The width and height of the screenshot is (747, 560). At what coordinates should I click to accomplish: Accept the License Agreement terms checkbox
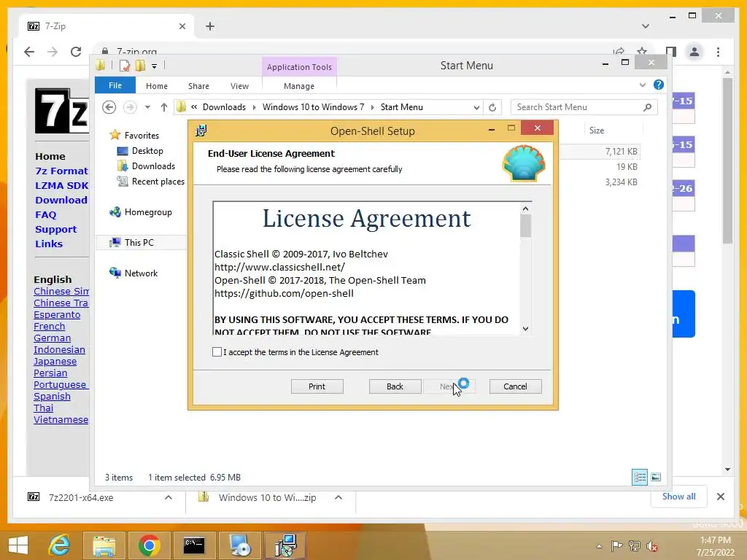click(217, 352)
